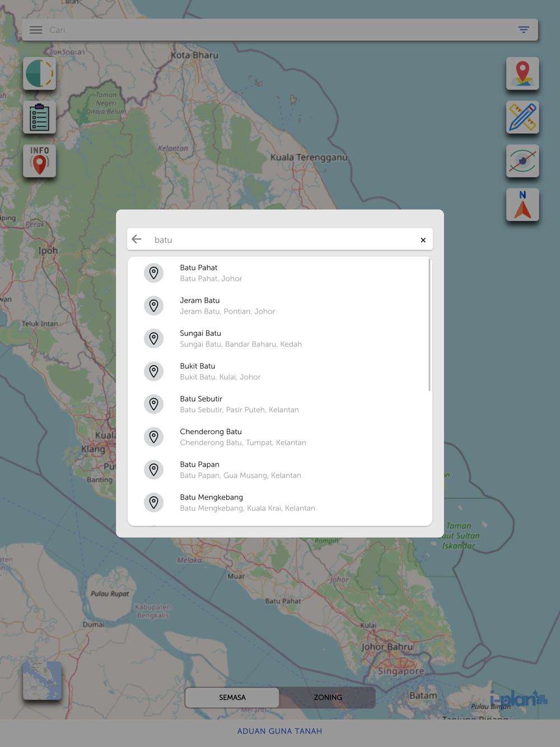Screen dimensions: 560x747
Task: Open the half-circle opacity tool
Action: point(39,73)
